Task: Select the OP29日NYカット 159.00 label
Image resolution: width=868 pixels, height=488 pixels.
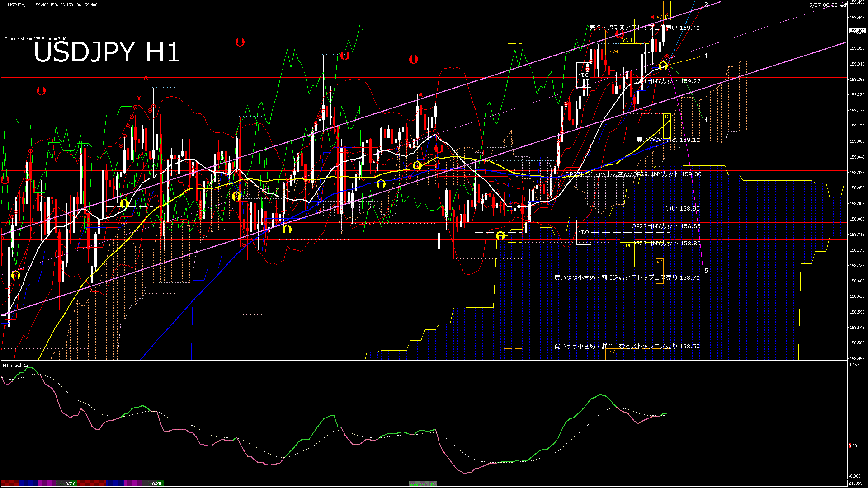Action: pos(666,174)
